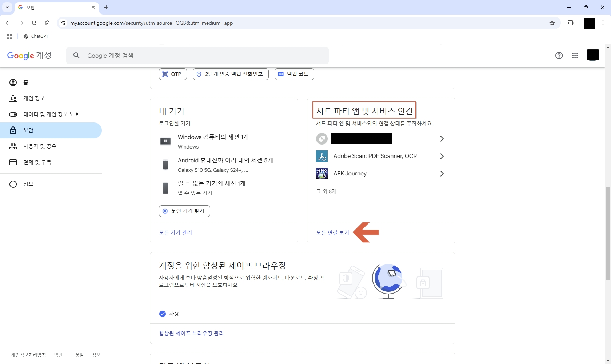Viewport: 611px width, 364px height.
Task: Click the magnifier in the account search bar
Action: click(x=76, y=56)
